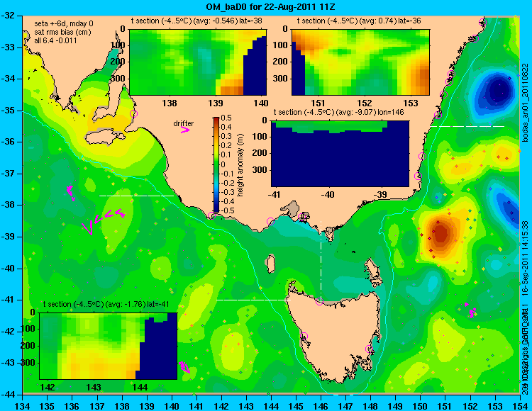
Task: Click the white dash-dot lon=146 section line
Action: coord(321,260)
